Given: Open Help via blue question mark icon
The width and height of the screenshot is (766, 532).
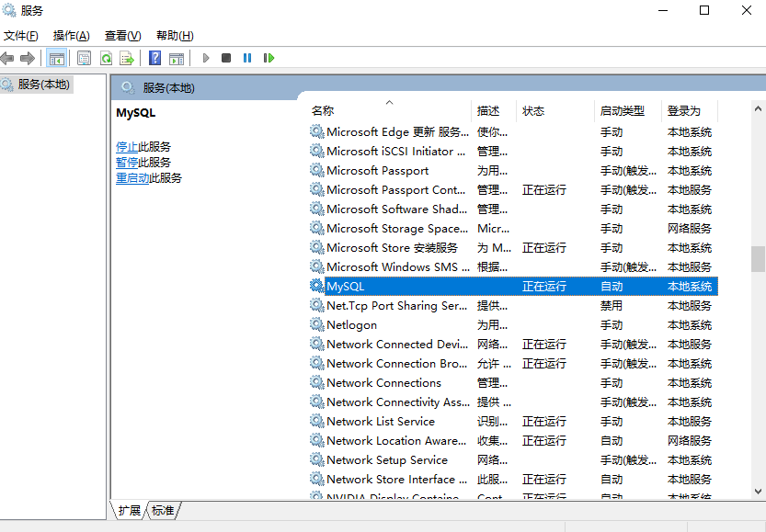Looking at the screenshot, I should click(154, 58).
